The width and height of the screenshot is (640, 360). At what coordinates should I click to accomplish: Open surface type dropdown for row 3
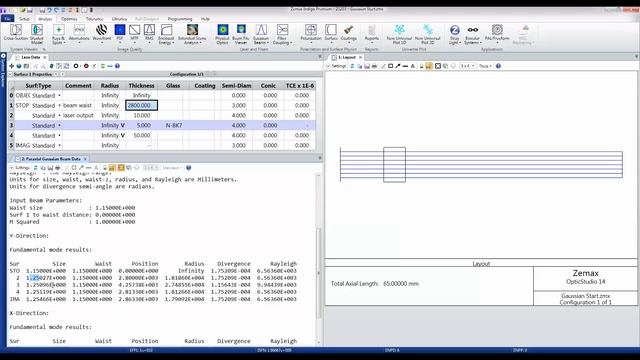pos(59,125)
